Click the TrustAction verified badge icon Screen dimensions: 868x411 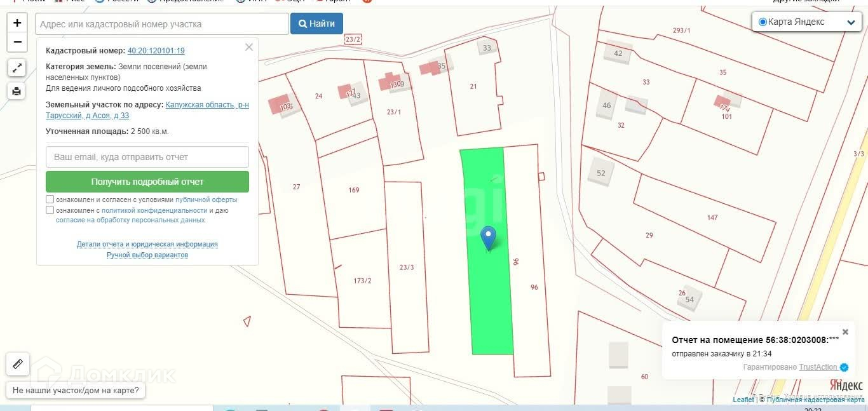coord(844,367)
